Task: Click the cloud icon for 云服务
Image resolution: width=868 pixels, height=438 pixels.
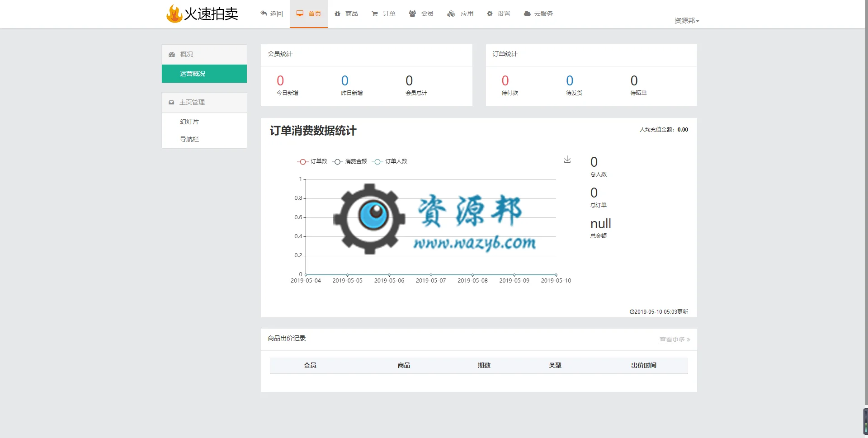Action: (527, 14)
